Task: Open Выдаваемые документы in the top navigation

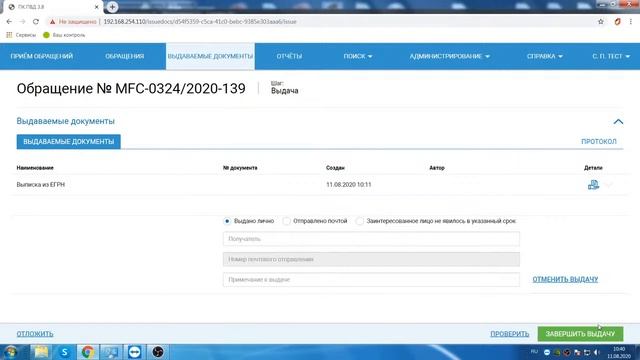Action: 210,56
